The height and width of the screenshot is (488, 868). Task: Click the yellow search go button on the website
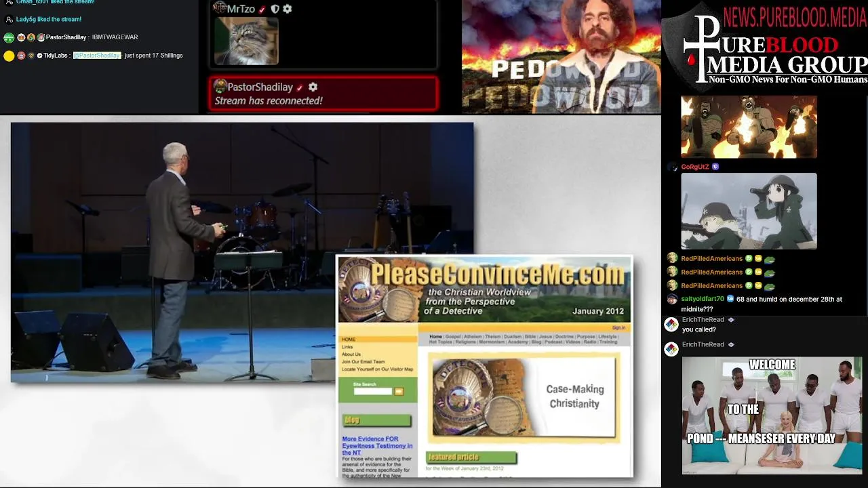(x=399, y=391)
